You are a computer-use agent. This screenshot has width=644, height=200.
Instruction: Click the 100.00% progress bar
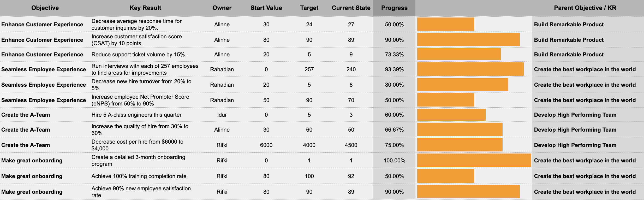pyautogui.click(x=474, y=160)
